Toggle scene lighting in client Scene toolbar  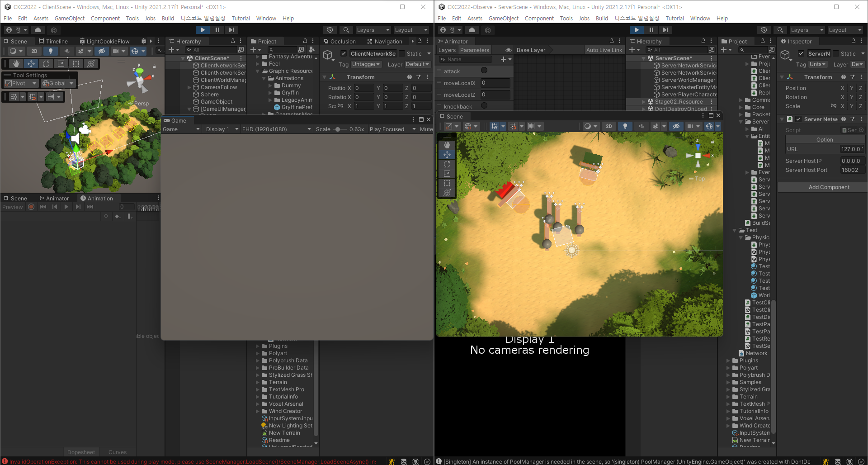click(51, 51)
